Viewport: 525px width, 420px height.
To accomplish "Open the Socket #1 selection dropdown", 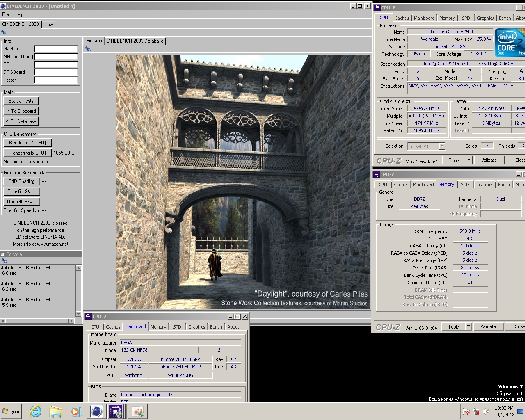I will pos(442,146).
